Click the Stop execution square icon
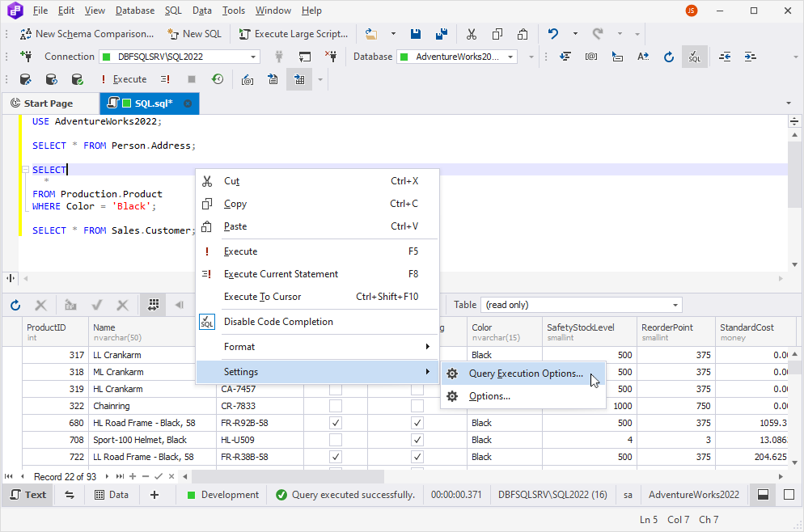Image resolution: width=804 pixels, height=532 pixels. click(191, 79)
